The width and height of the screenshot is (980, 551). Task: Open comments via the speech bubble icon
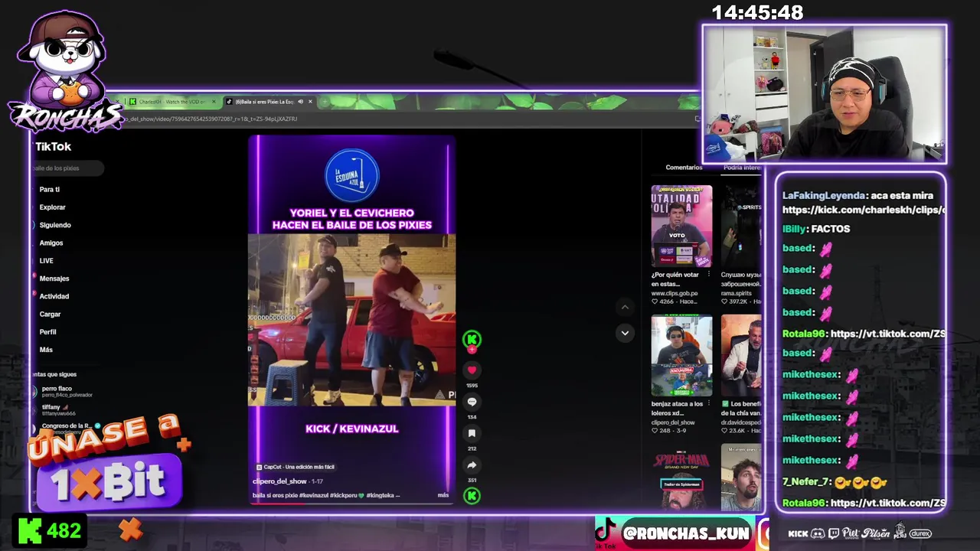pos(472,402)
